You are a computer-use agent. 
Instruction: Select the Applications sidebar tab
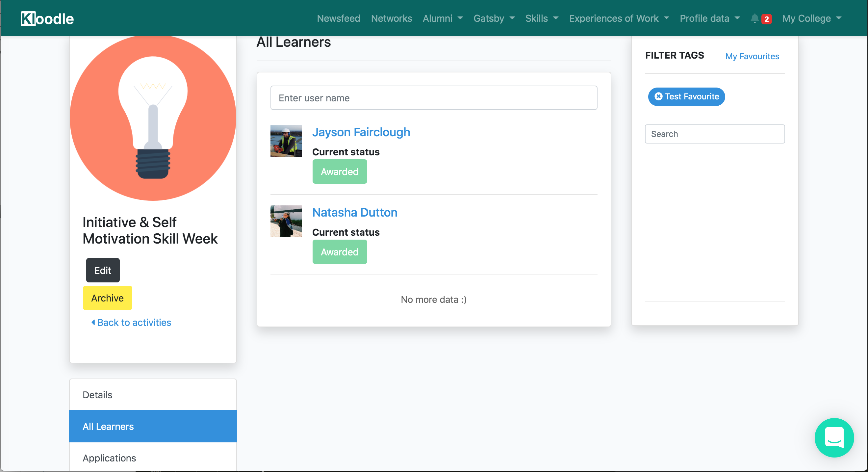click(x=153, y=457)
